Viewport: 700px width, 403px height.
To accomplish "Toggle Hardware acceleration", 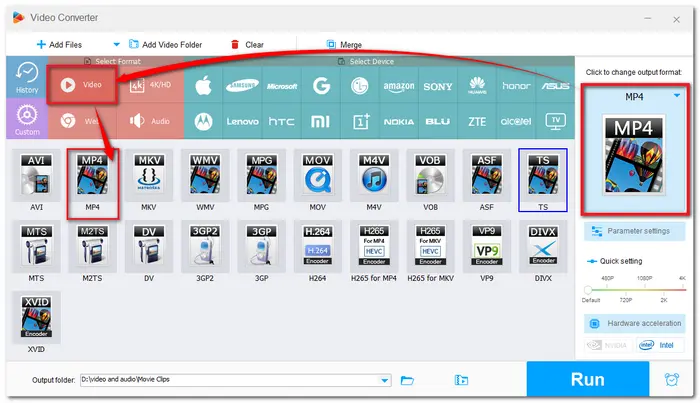I will 635,324.
